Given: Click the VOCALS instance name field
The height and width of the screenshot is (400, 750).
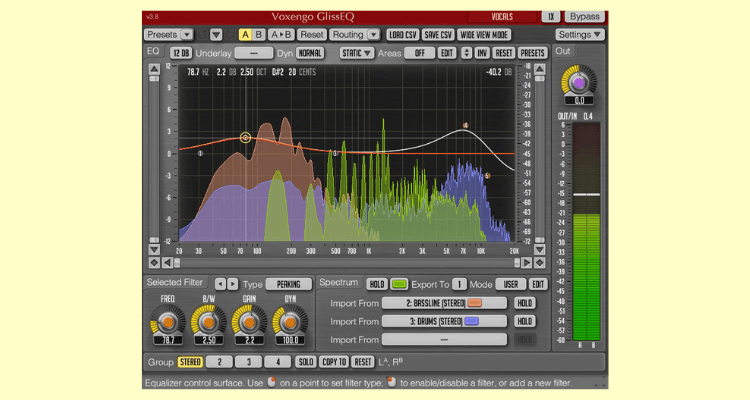Looking at the screenshot, I should (502, 16).
